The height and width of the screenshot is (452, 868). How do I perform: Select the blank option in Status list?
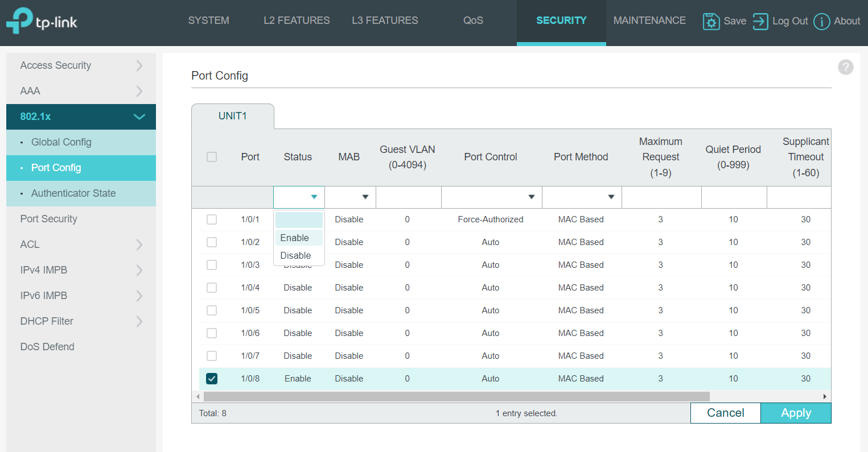pos(299,220)
